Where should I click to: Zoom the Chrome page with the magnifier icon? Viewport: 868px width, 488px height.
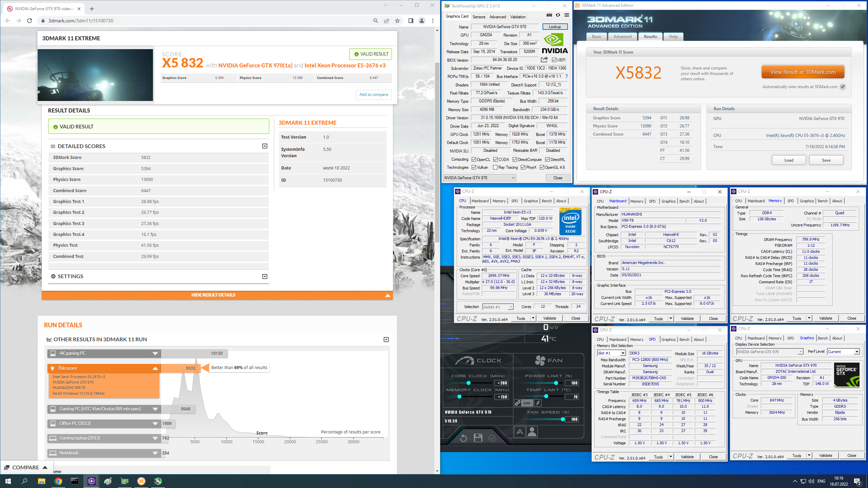click(x=375, y=21)
